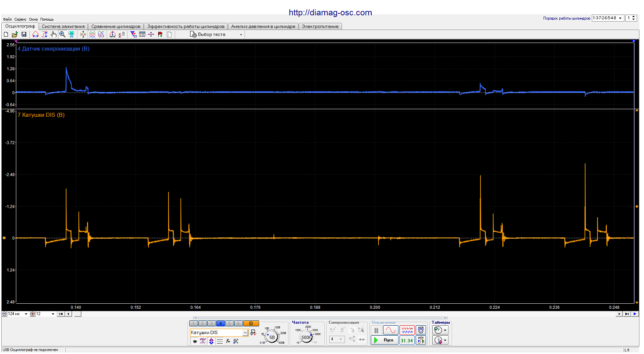Create a new file with blank page icon
The image size is (644, 354).
point(6,34)
